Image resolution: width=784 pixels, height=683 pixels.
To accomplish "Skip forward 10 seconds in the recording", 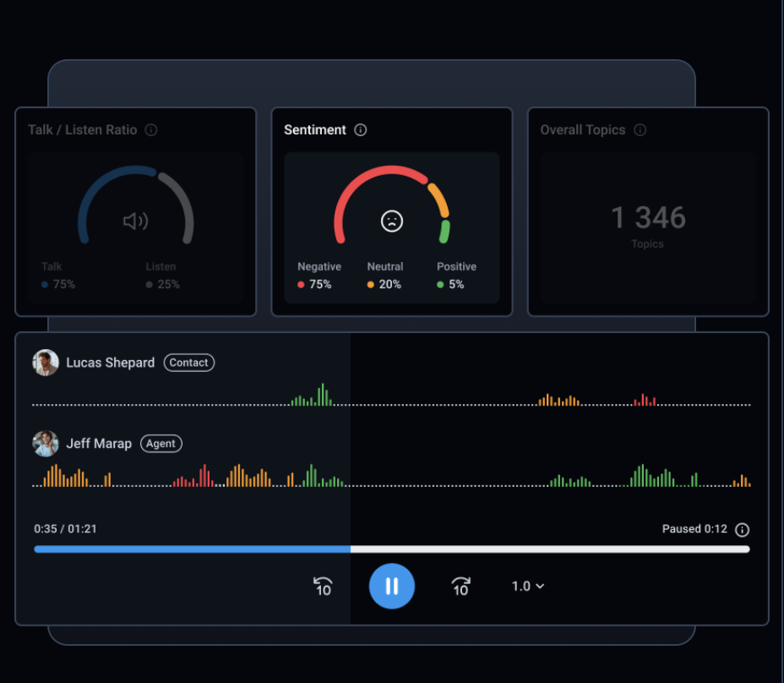I will point(460,586).
